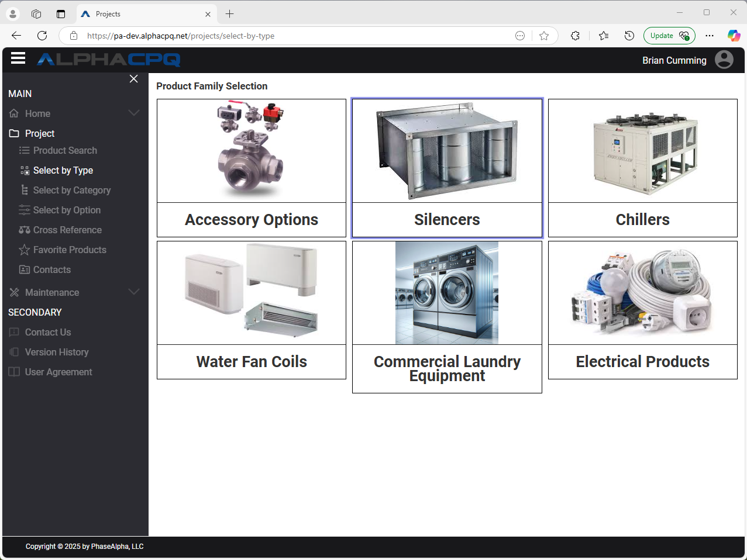Open the Contact Us page
Viewport: 747px width, 560px height.
click(x=47, y=332)
